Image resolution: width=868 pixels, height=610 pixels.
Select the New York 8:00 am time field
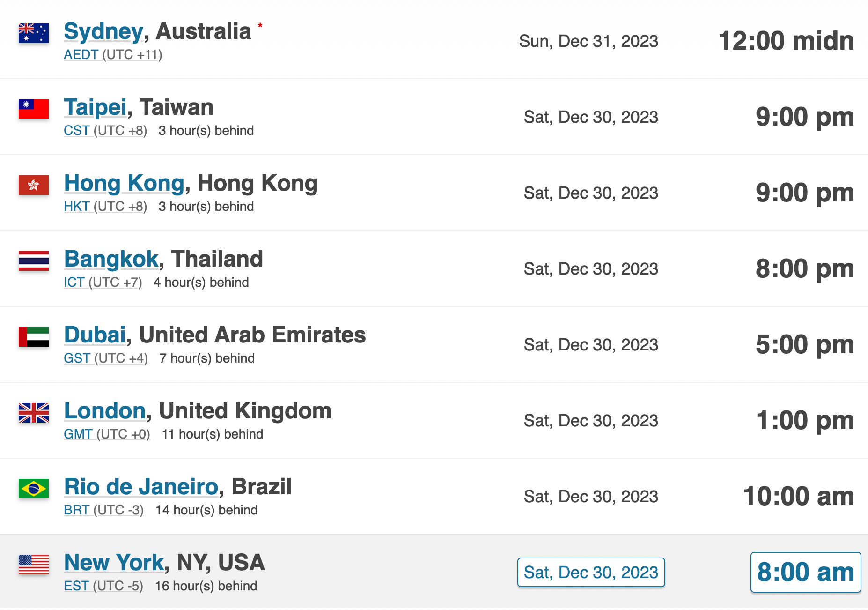pyautogui.click(x=805, y=572)
